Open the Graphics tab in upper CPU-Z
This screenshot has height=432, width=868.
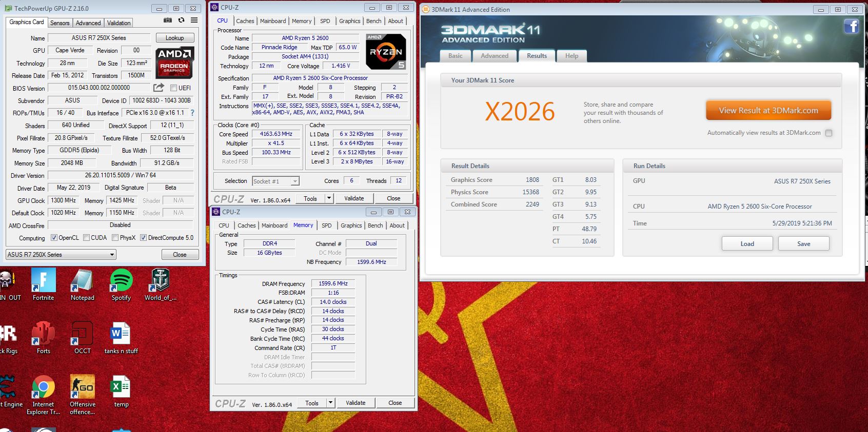[349, 21]
